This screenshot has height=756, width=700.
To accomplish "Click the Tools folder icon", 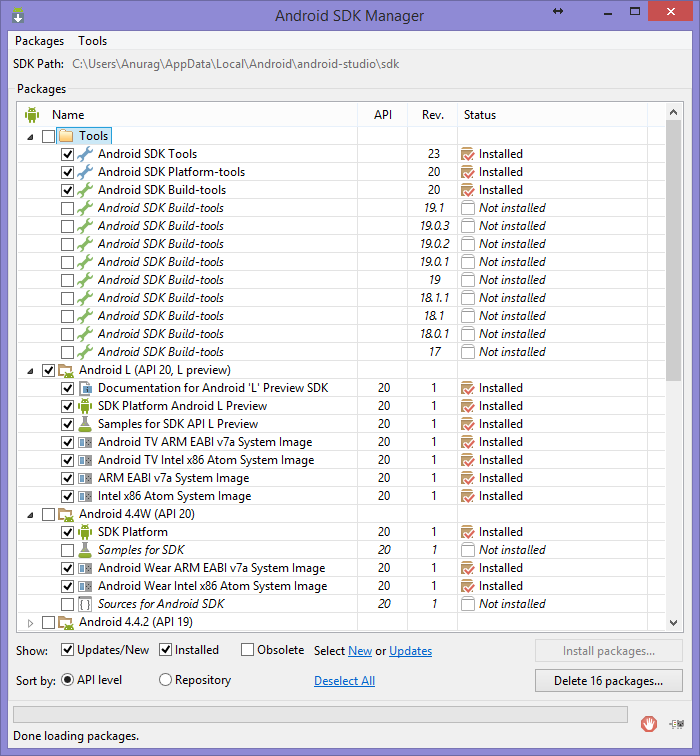I will pos(67,136).
